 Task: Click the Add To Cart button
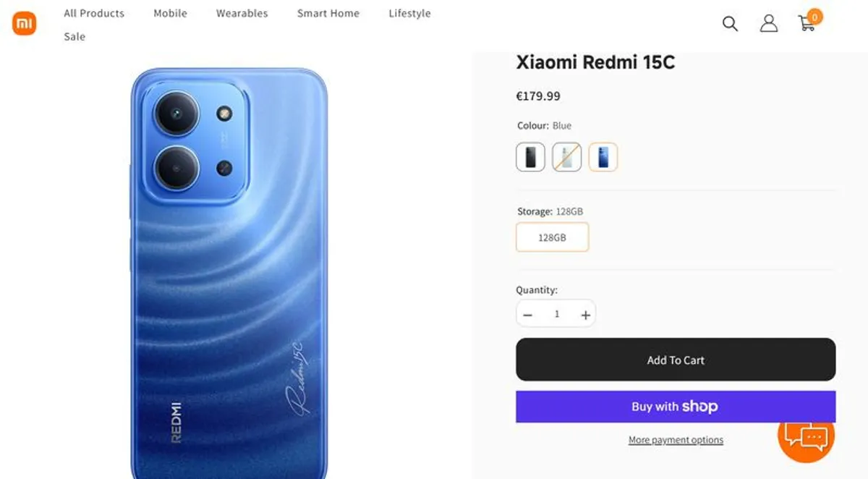point(676,360)
